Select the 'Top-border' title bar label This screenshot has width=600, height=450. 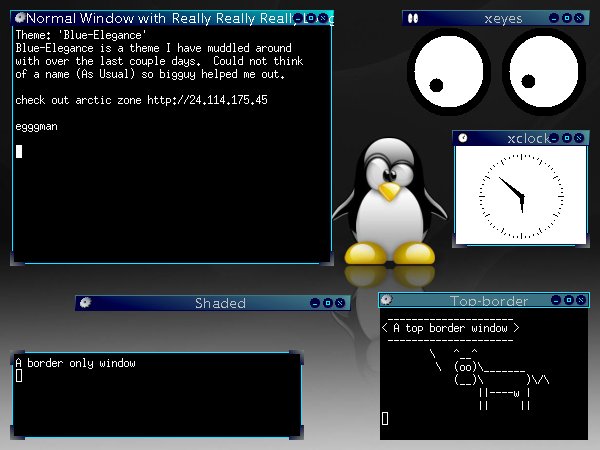point(489,301)
